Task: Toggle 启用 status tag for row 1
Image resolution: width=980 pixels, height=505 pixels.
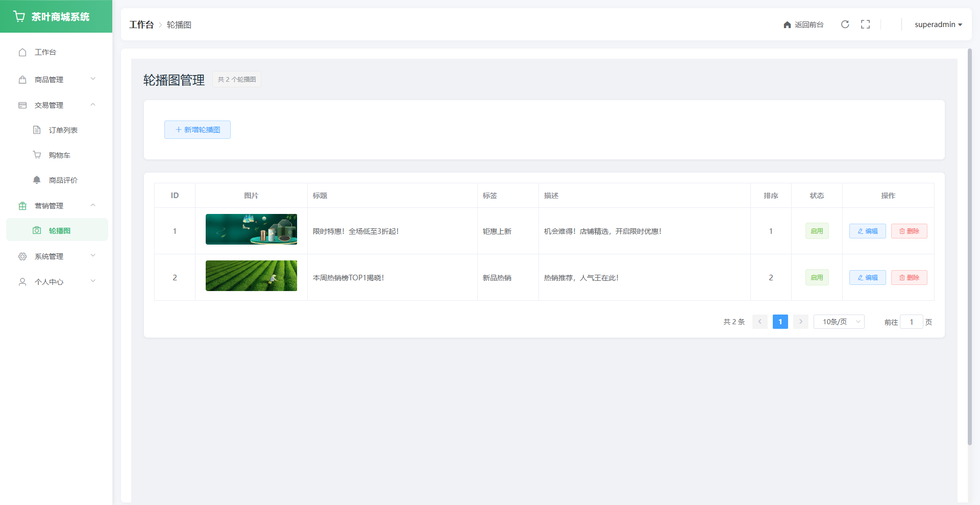Action: (x=817, y=231)
